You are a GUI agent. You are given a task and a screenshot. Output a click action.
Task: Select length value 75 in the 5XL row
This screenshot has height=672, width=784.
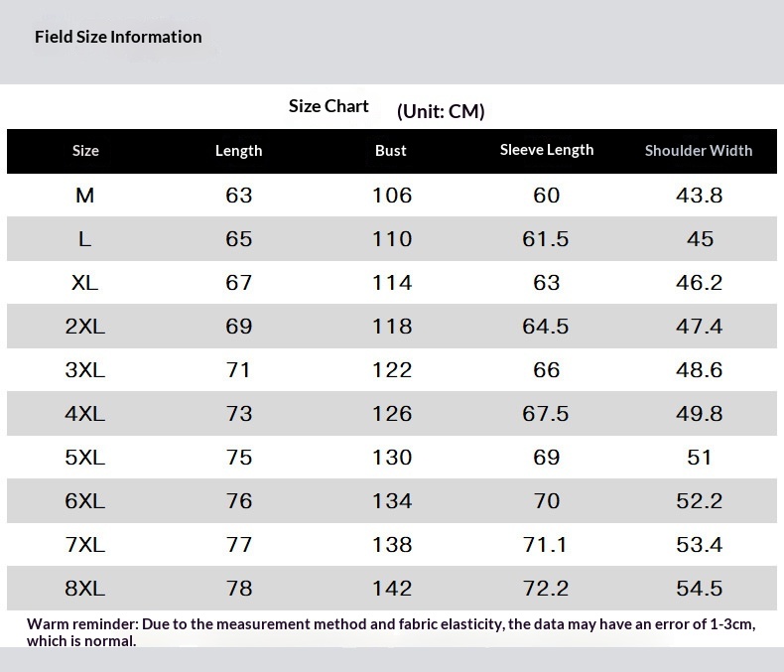(x=239, y=458)
